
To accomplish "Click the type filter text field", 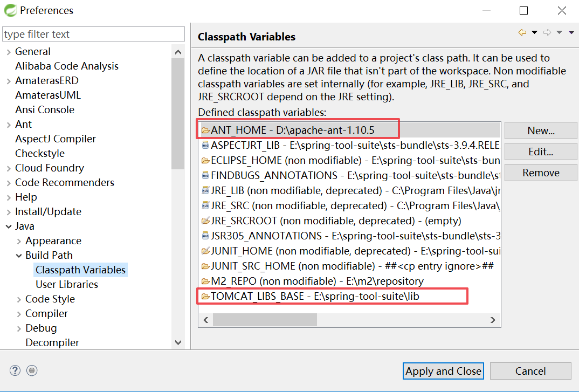I will (93, 35).
